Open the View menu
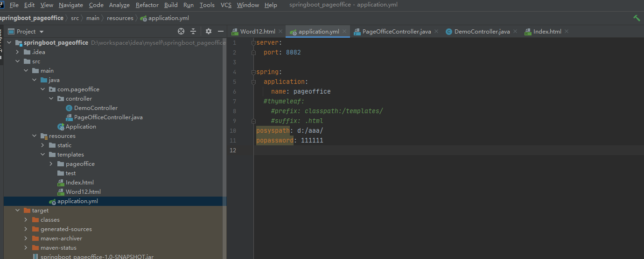Screen dimensions: 644x259 [x=47, y=5]
